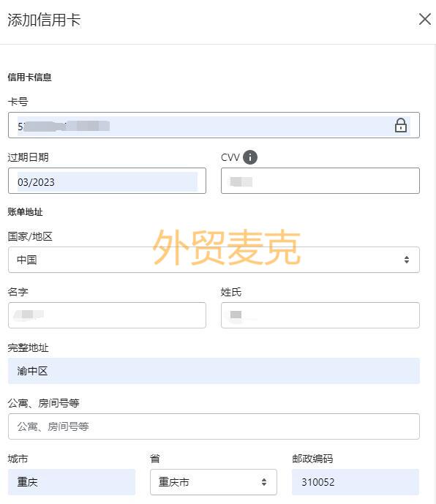
Task: Click the arrows on the 重庆市 dropdown
Action: (263, 482)
